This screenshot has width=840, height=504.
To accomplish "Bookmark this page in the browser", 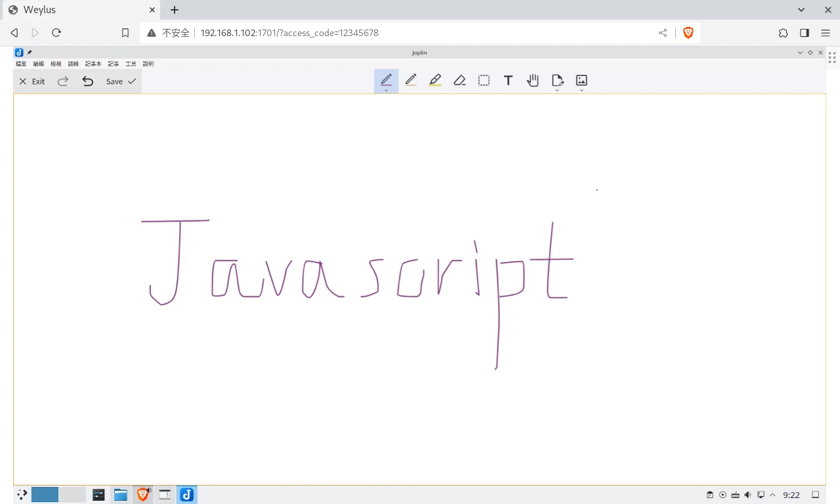I will [125, 33].
